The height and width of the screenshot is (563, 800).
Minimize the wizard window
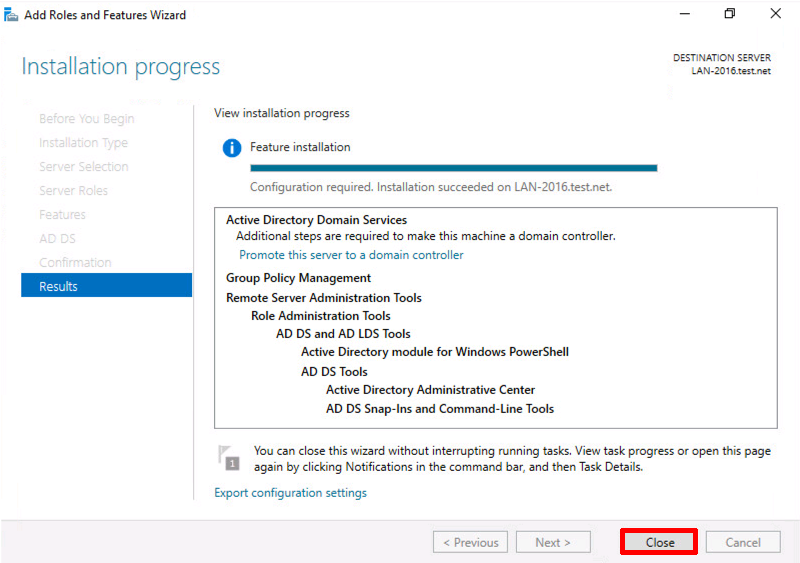click(685, 14)
